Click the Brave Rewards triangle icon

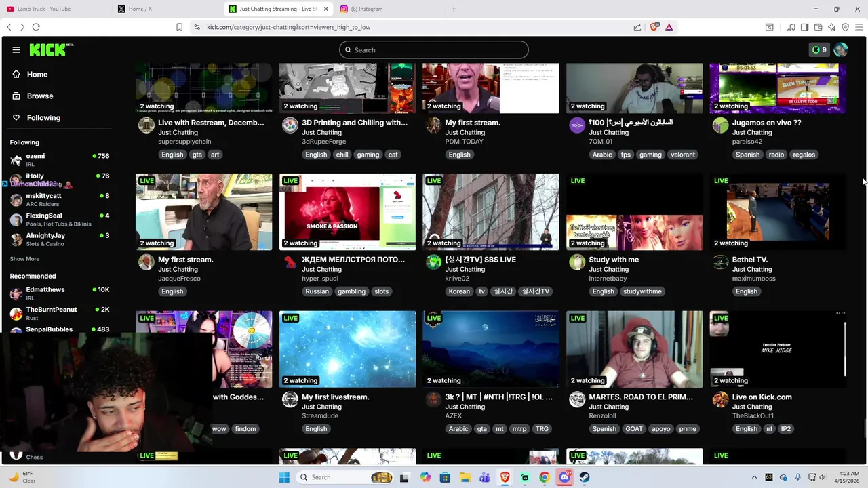click(x=669, y=27)
